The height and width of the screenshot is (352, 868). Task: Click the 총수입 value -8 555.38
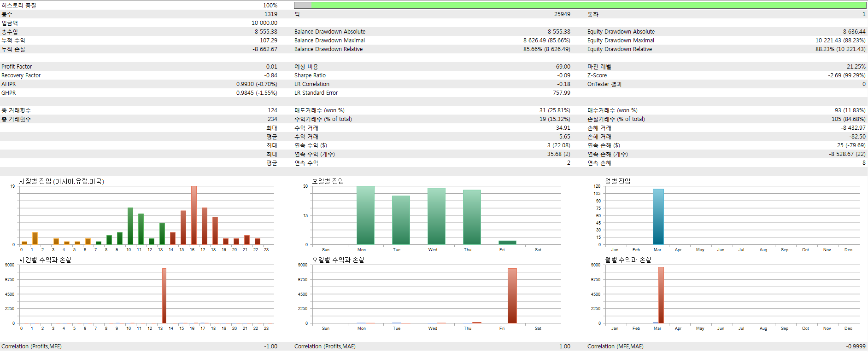[265, 32]
